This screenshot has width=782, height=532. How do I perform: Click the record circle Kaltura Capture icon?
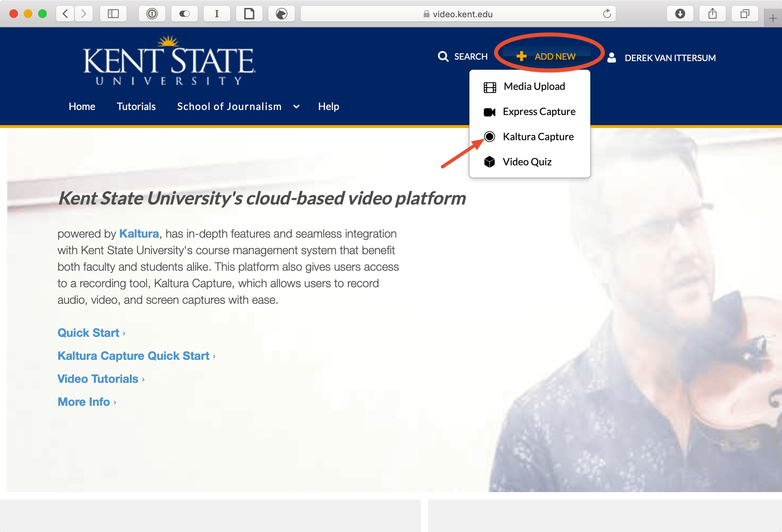[x=490, y=137]
